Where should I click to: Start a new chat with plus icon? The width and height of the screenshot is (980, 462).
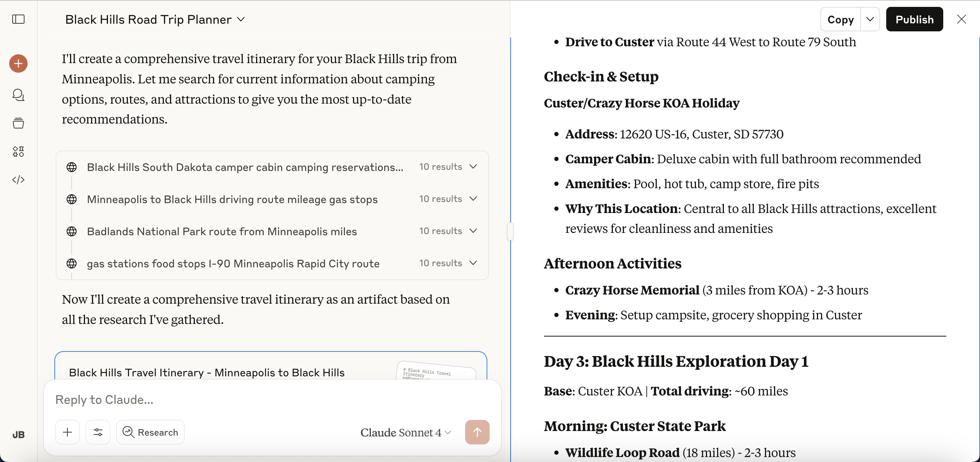point(18,63)
